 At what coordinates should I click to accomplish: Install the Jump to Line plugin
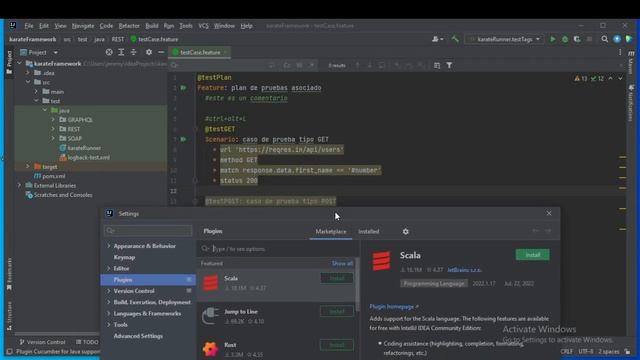pyautogui.click(x=337, y=311)
